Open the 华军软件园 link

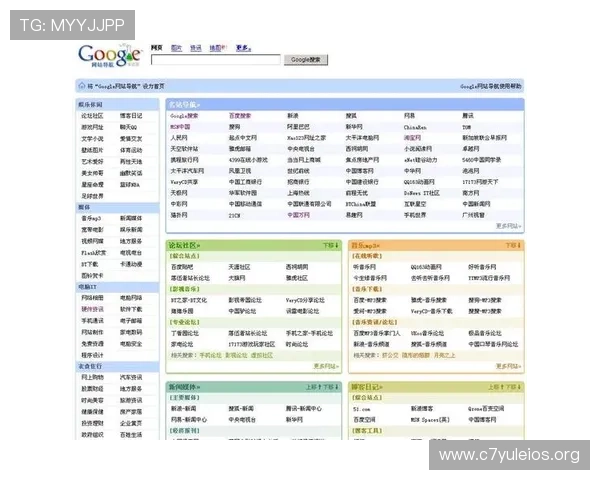pyautogui.click(x=243, y=193)
